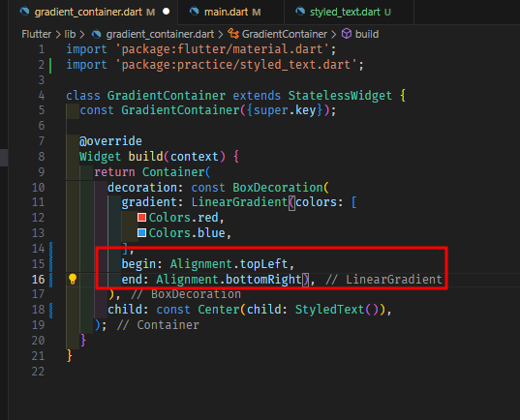
Task: Click 'Colors.red' text on line 12
Action: click(183, 218)
